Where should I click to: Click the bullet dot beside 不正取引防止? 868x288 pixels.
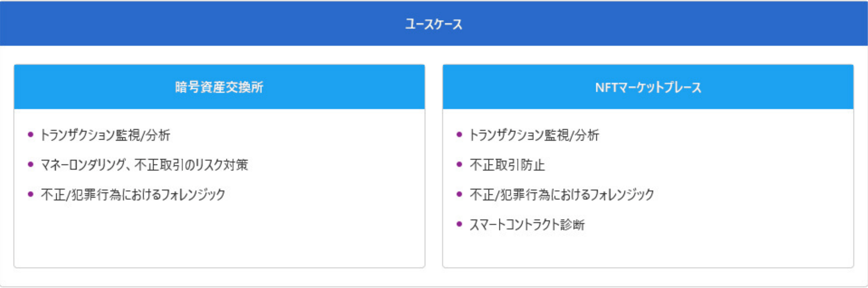pyautogui.click(x=459, y=165)
